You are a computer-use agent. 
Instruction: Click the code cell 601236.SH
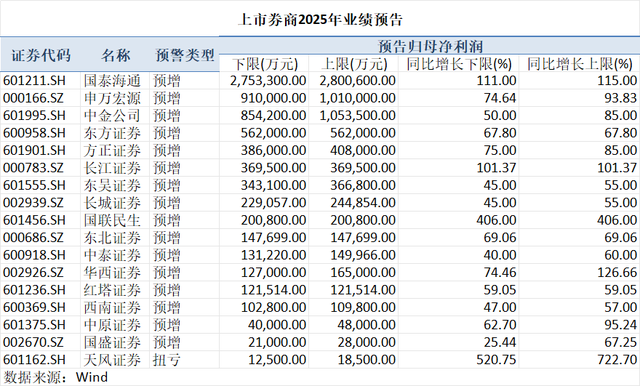[x=34, y=290]
